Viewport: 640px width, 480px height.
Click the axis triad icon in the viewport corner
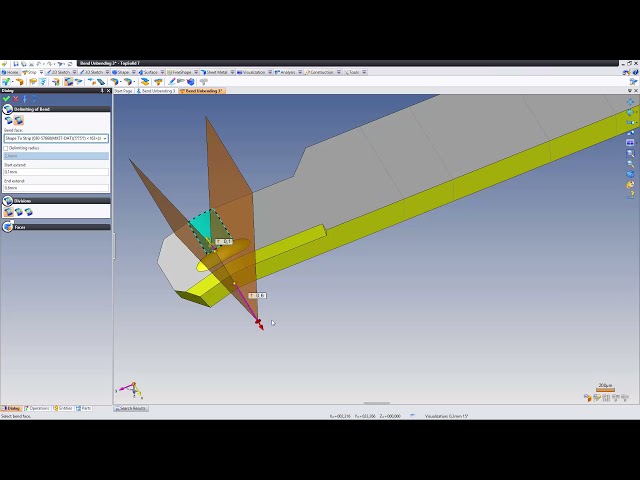tap(128, 390)
